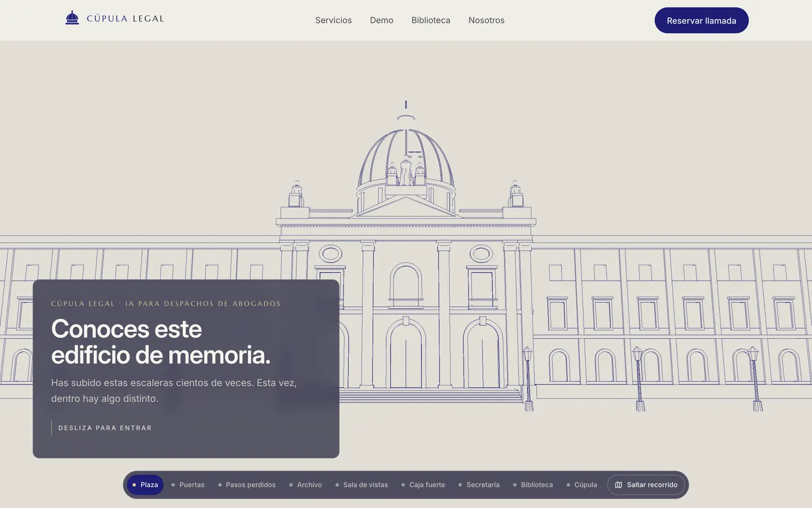The height and width of the screenshot is (508, 812).
Task: Select the Archivo tour stop
Action: tap(306, 485)
